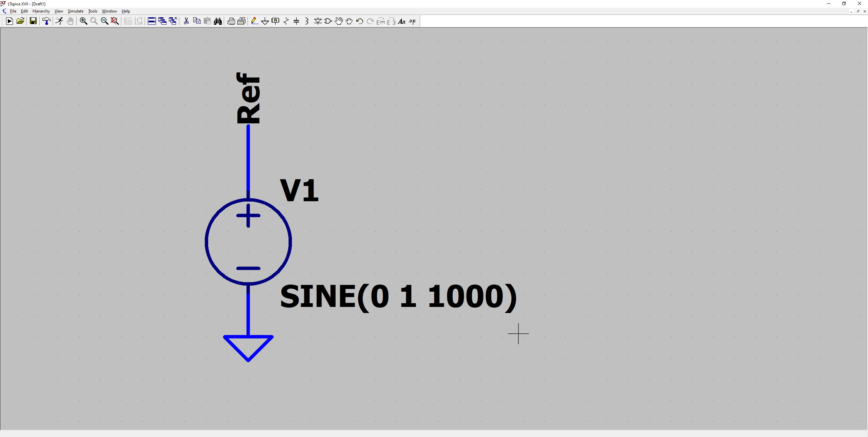Open the Hierarchy menu
868x437 pixels.
(x=41, y=11)
